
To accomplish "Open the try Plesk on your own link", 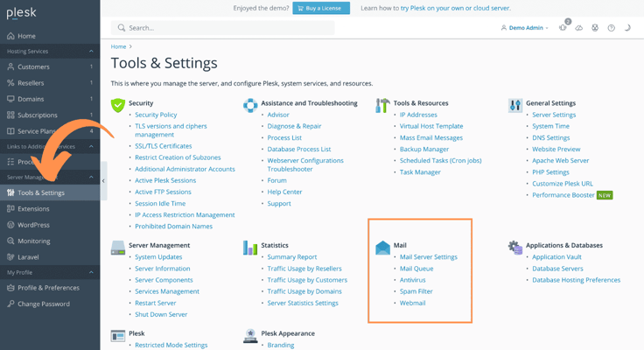I will coord(456,8).
